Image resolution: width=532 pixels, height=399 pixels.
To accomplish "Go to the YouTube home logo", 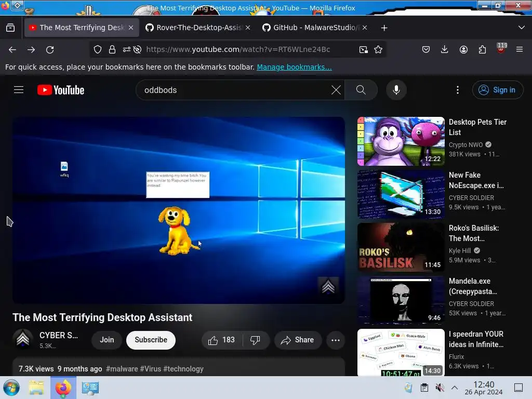I will coord(61,90).
